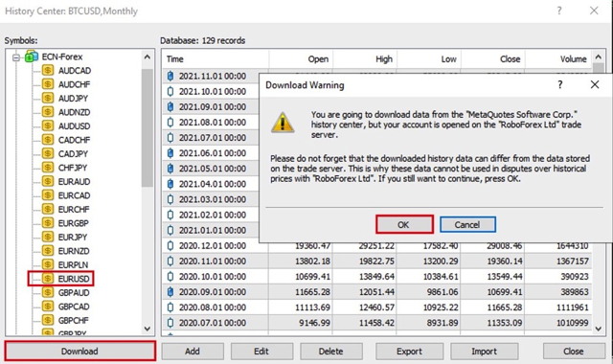Click the Edit button

tap(261, 352)
